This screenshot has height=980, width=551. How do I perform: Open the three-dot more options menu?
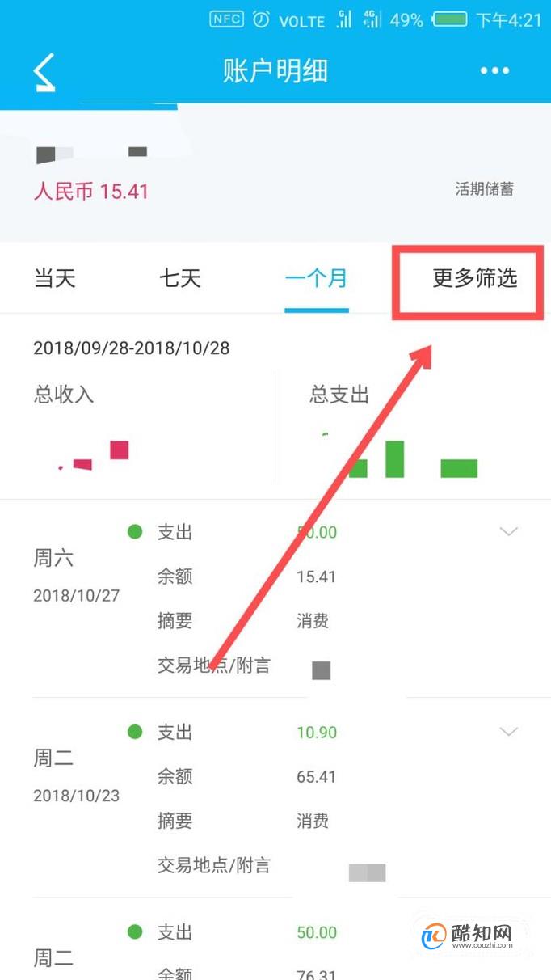494,71
